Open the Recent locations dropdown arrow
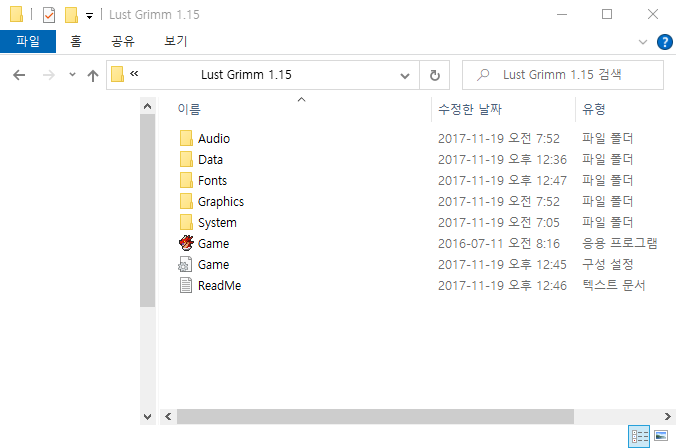Image resolution: width=676 pixels, height=448 pixels. [x=72, y=75]
